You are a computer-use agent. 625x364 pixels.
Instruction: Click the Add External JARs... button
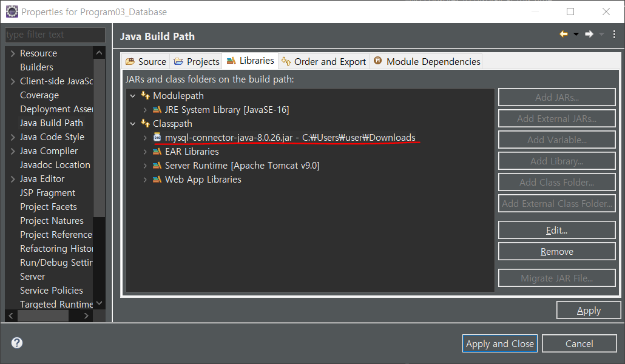[556, 119]
